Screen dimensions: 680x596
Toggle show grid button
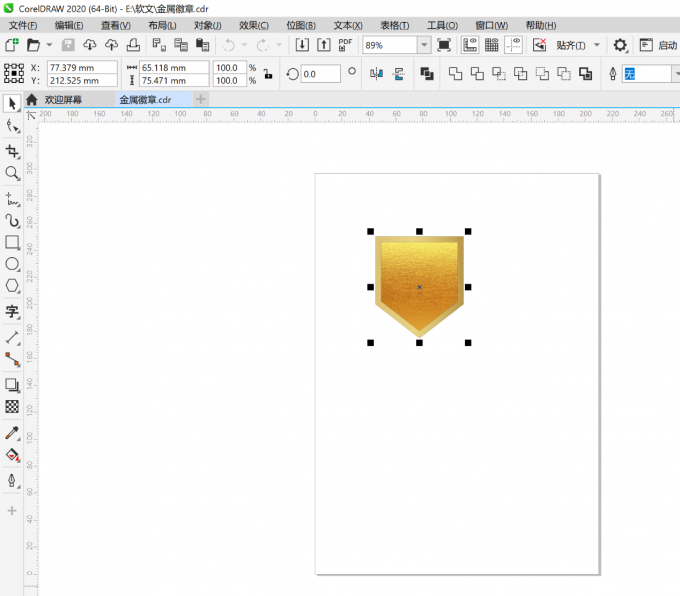click(x=491, y=45)
